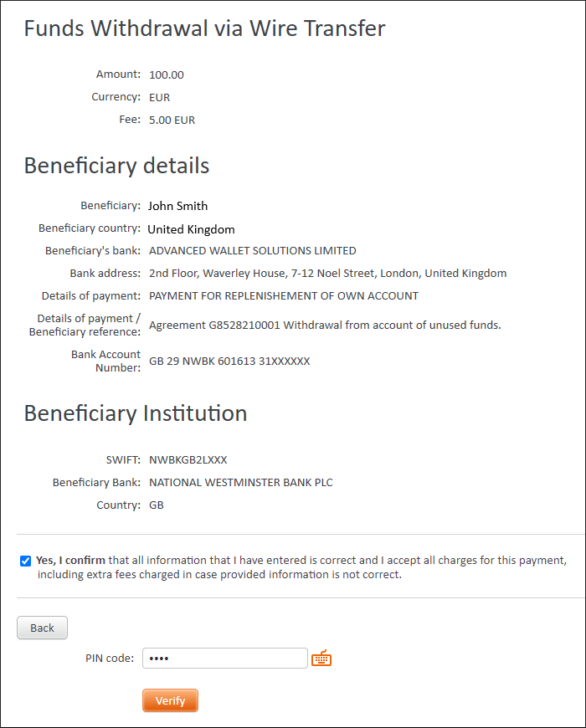Click the Waverley House bank address
The image size is (586, 728).
coord(328,273)
